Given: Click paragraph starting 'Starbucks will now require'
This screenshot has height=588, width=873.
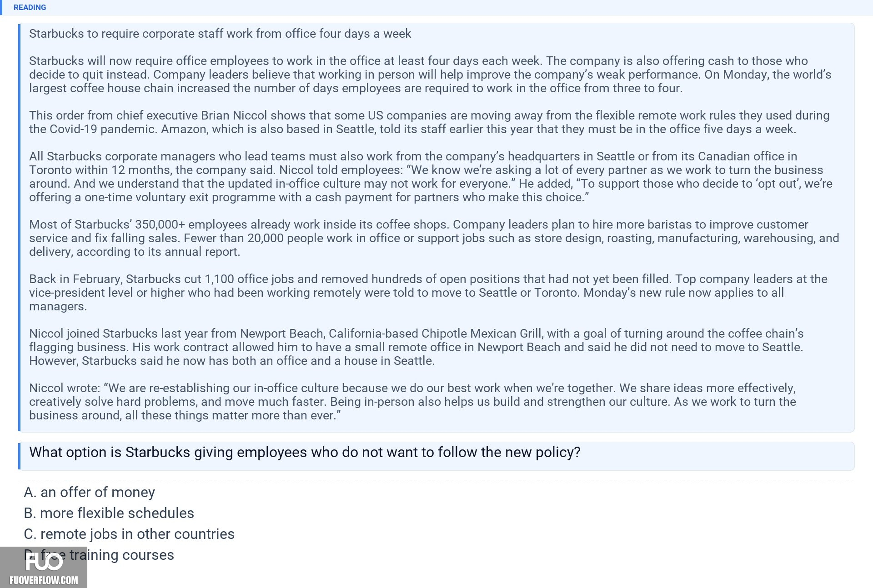Looking at the screenshot, I should coord(430,75).
